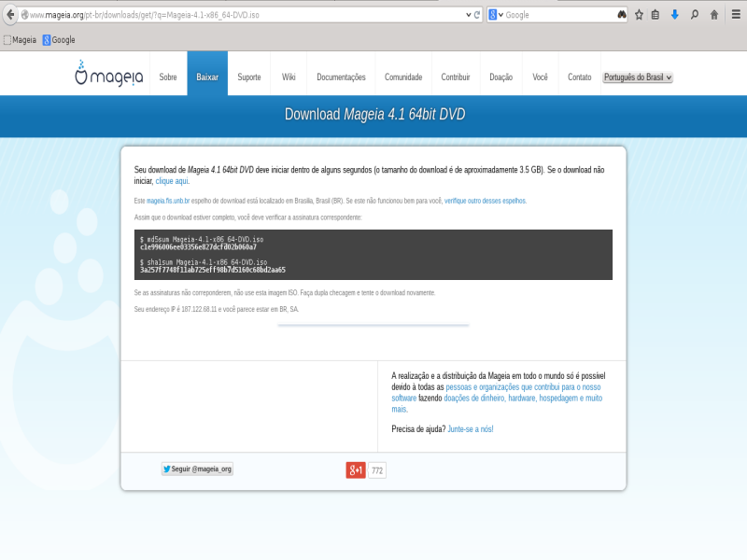Image resolution: width=747 pixels, height=560 pixels.
Task: Show downloads with the blue arrow icon
Action: (x=674, y=15)
